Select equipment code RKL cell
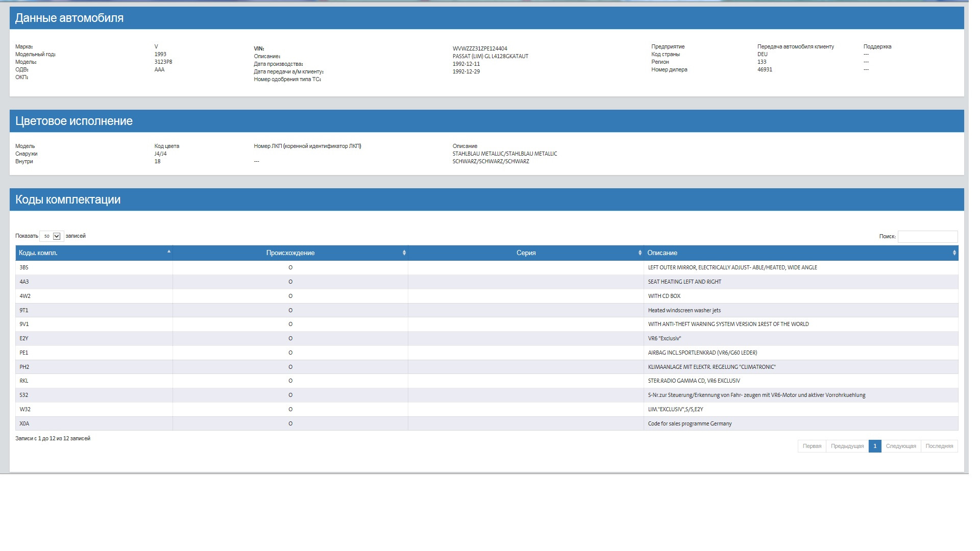Screen dimensions: 980x551 [94, 381]
